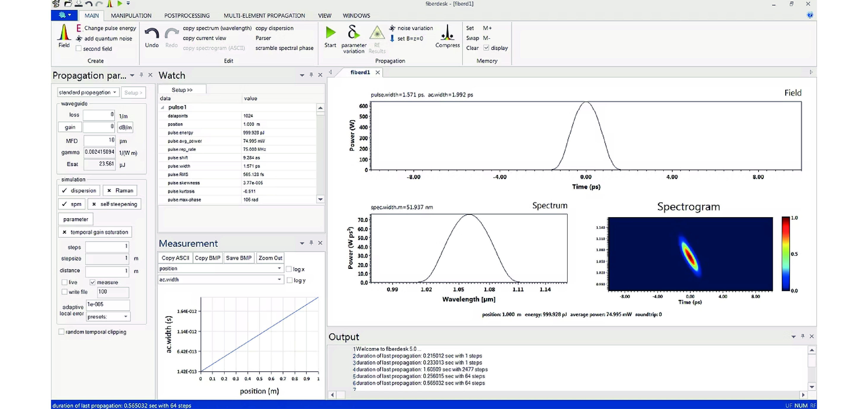Click the Copy ASCII button

175,258
